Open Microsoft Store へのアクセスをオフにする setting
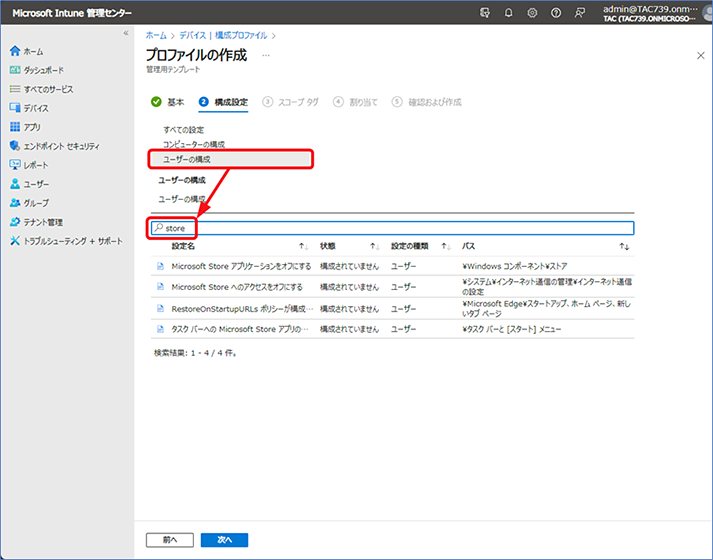 click(x=237, y=287)
